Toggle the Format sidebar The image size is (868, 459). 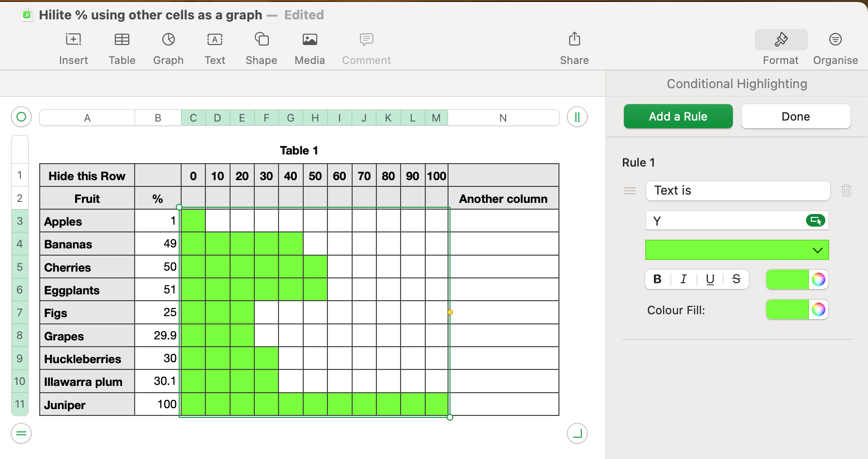(781, 40)
